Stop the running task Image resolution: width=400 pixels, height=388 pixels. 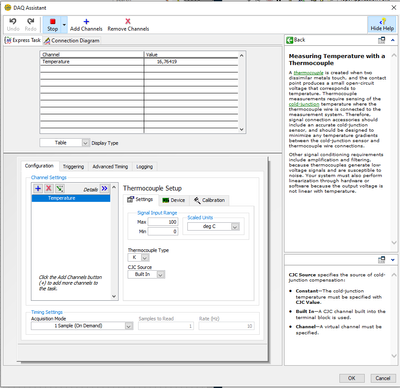tap(52, 25)
